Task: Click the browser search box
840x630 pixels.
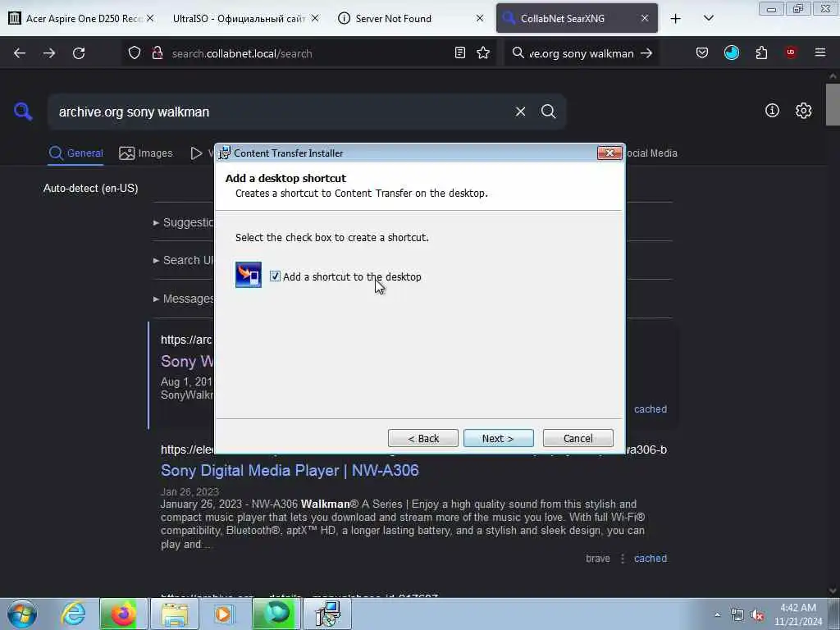Action: (581, 53)
